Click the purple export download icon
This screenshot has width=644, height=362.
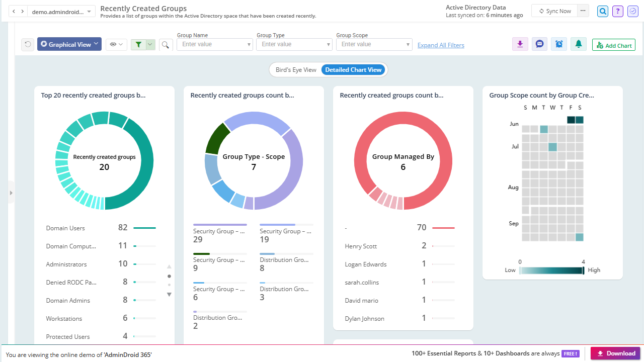tap(520, 44)
